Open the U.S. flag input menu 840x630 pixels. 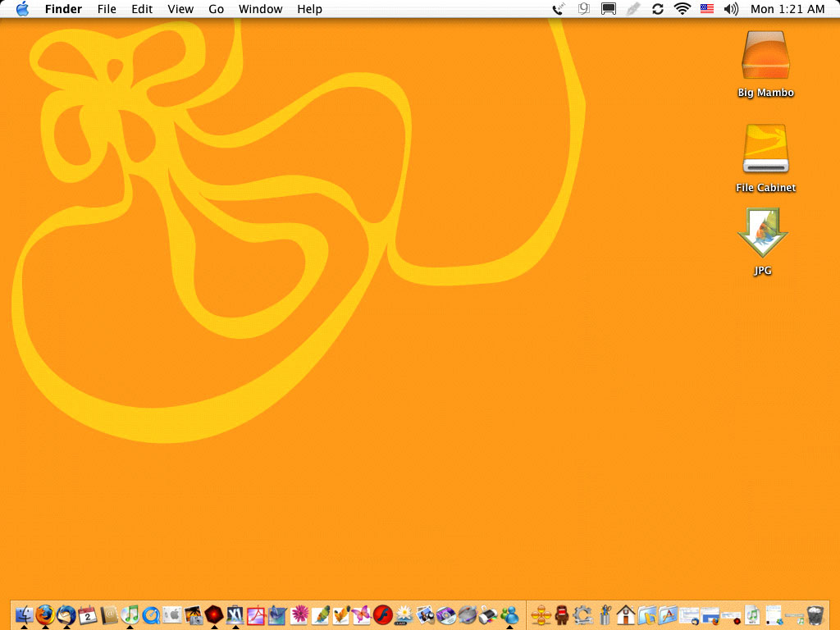tap(707, 8)
